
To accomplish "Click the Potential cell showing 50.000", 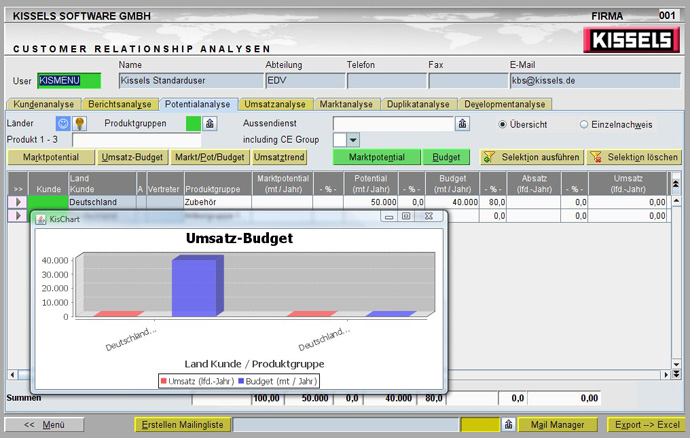I will coord(371,202).
